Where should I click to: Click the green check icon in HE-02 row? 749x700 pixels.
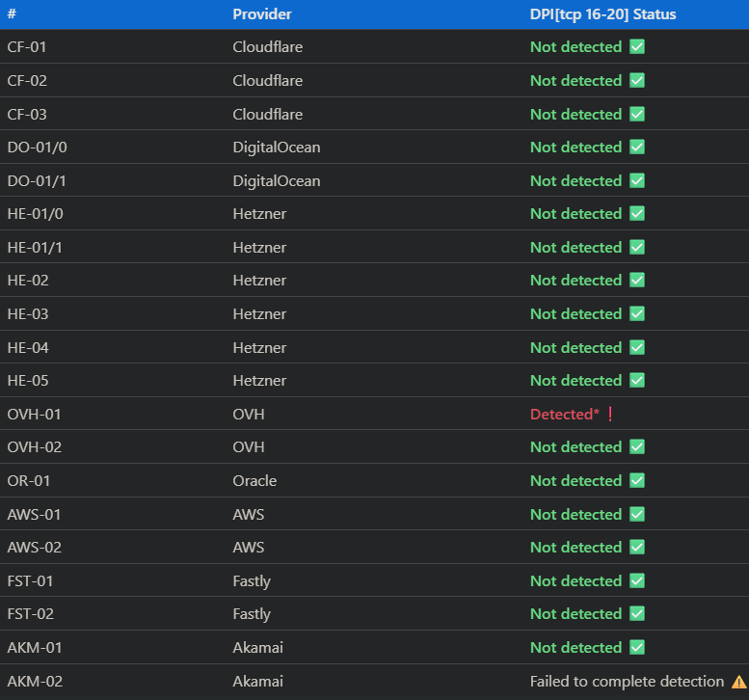637,280
